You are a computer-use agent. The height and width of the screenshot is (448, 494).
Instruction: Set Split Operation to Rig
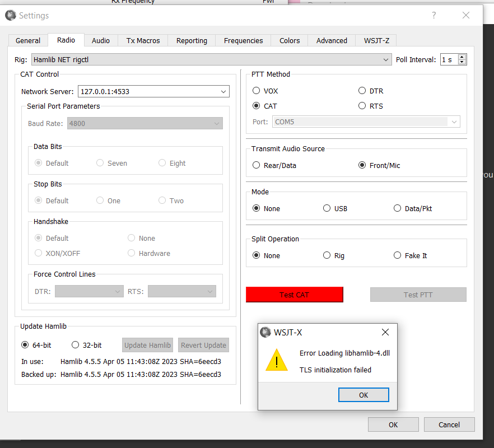[334, 255]
